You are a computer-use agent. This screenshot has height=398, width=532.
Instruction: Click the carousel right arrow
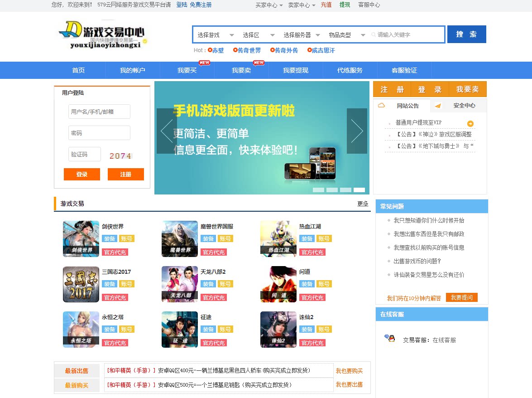(357, 131)
